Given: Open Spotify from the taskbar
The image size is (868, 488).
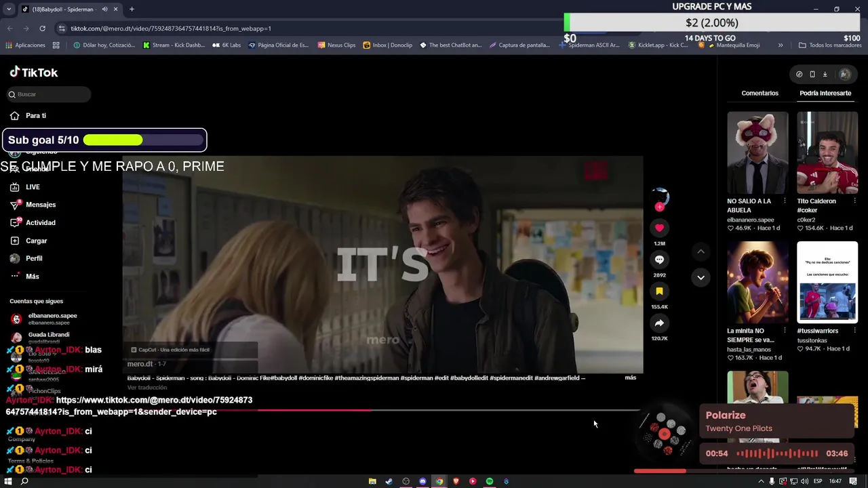Looking at the screenshot, I should (490, 481).
